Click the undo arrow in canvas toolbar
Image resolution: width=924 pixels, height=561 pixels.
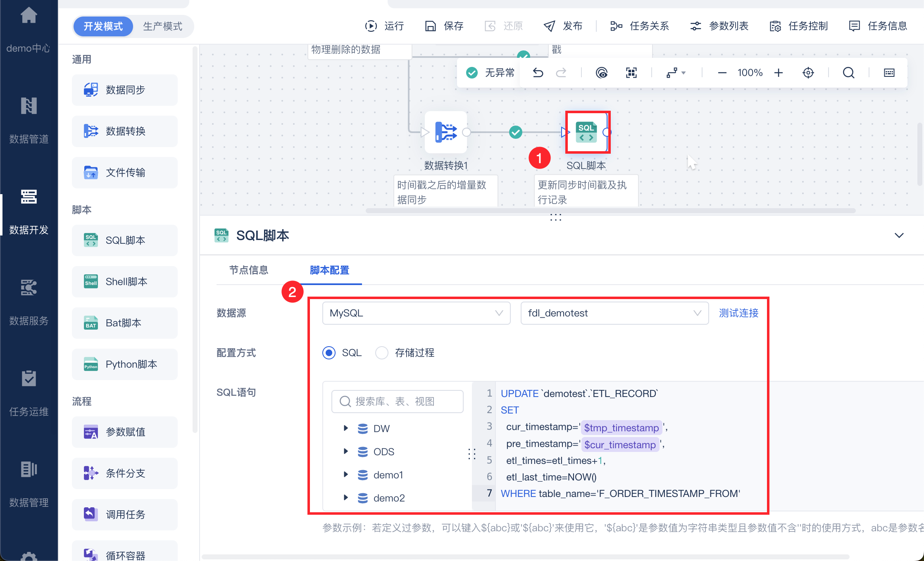[538, 73]
